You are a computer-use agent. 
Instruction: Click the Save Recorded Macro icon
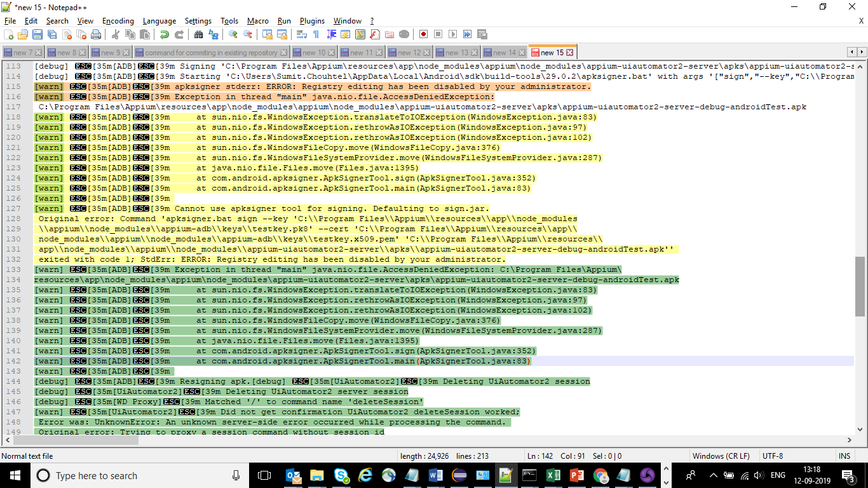coord(482,34)
